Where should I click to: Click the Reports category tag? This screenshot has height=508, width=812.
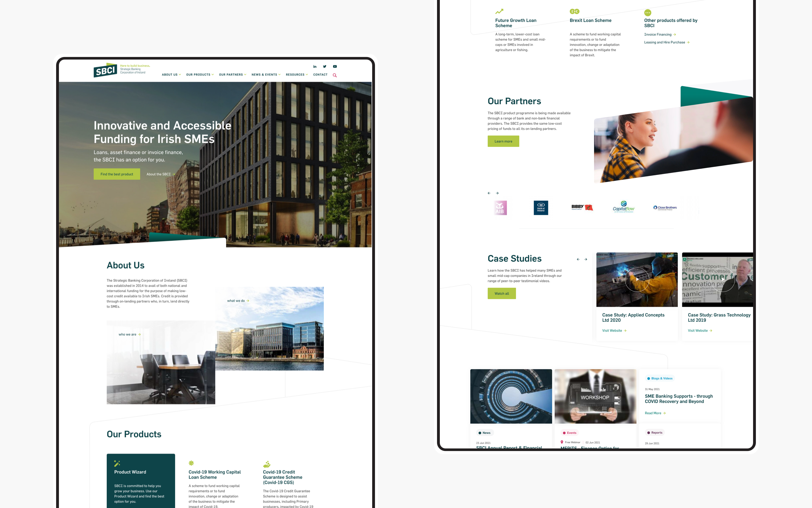tap(655, 433)
